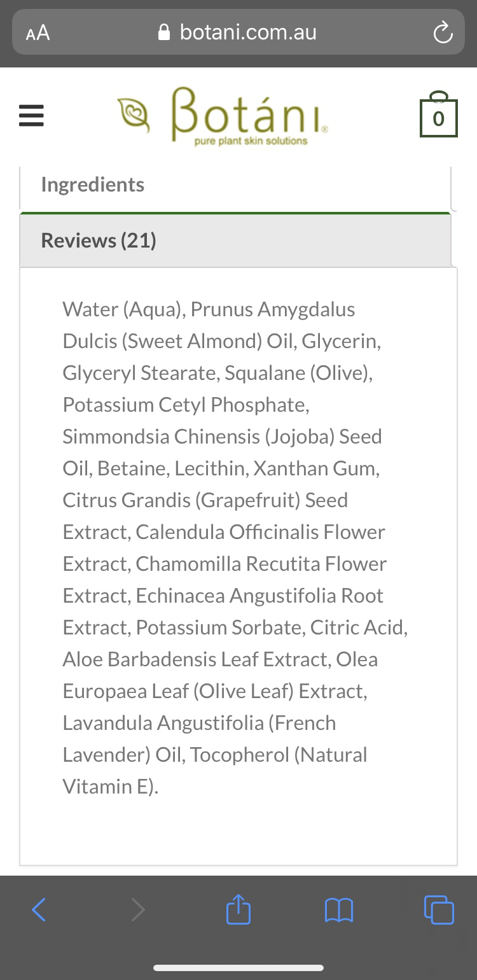This screenshot has width=477, height=980.
Task: Open the Safari share sheet icon
Action: (x=238, y=908)
